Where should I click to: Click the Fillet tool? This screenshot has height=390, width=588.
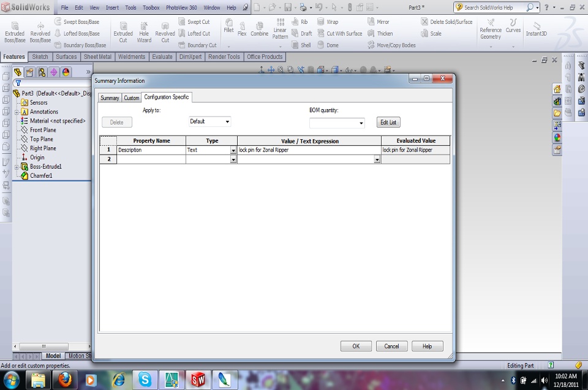coord(228,26)
